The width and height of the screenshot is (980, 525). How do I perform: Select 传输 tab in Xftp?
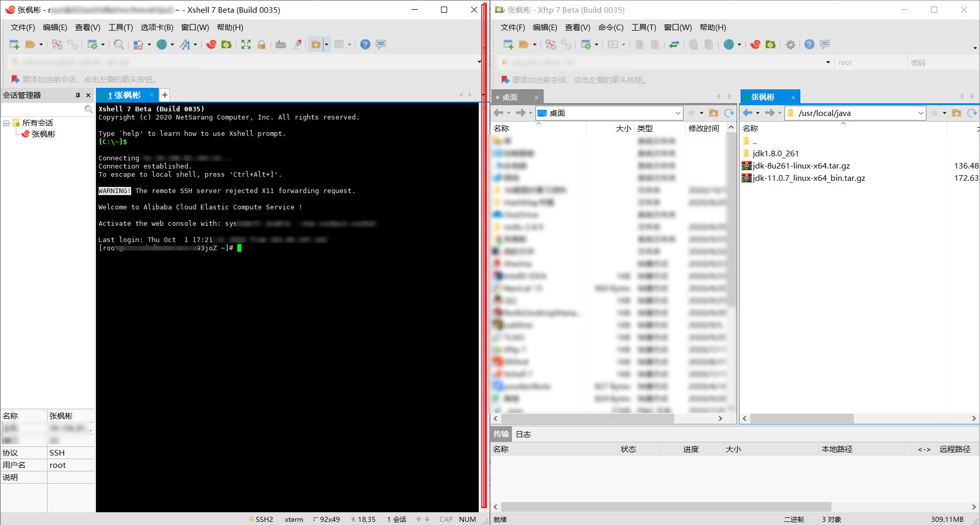point(501,434)
